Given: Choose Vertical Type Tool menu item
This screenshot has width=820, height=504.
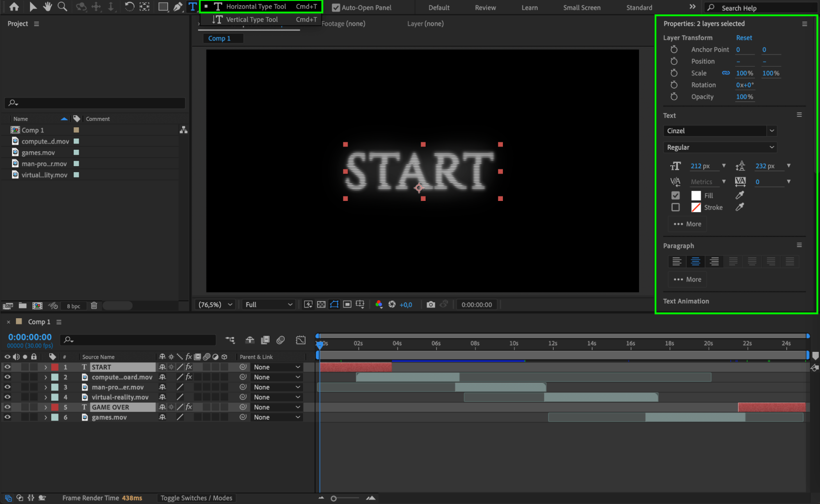Looking at the screenshot, I should click(252, 19).
